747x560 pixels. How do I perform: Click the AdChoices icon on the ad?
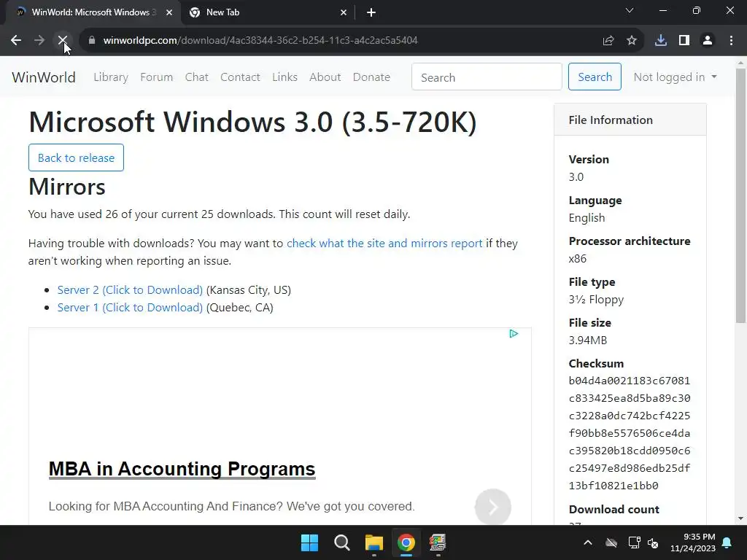click(x=514, y=334)
